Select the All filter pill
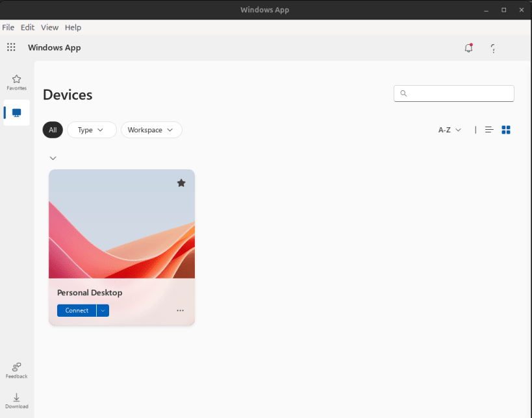 pyautogui.click(x=53, y=130)
